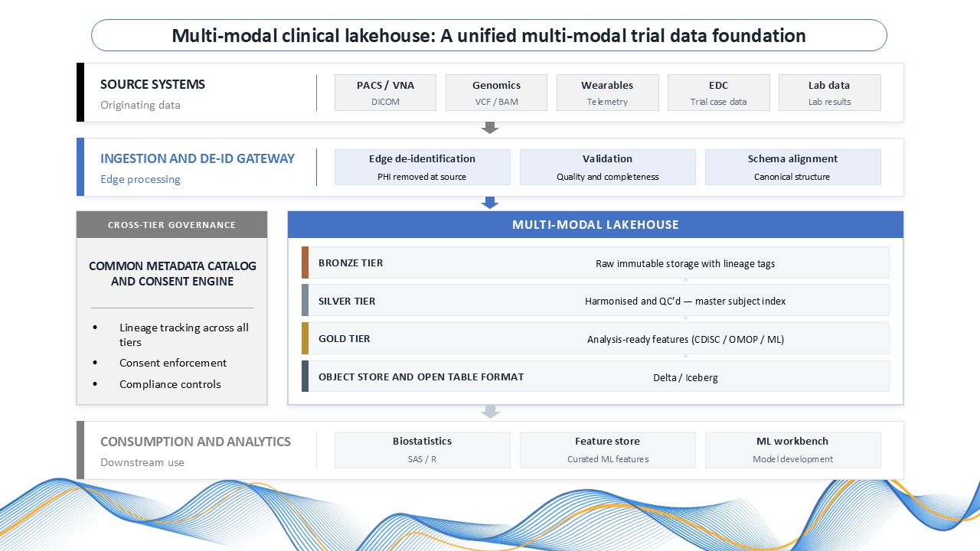Click the SILVER TIER label
The width and height of the screenshot is (980, 551).
tap(347, 301)
